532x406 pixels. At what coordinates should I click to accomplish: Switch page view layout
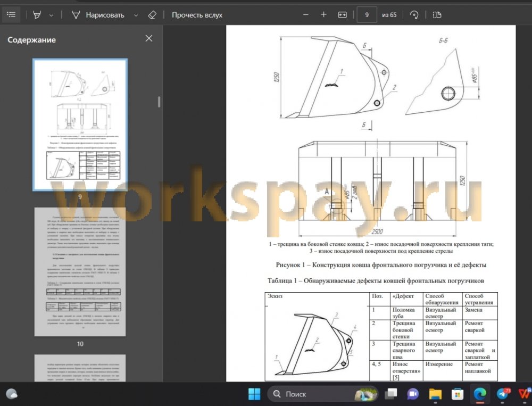click(x=437, y=14)
